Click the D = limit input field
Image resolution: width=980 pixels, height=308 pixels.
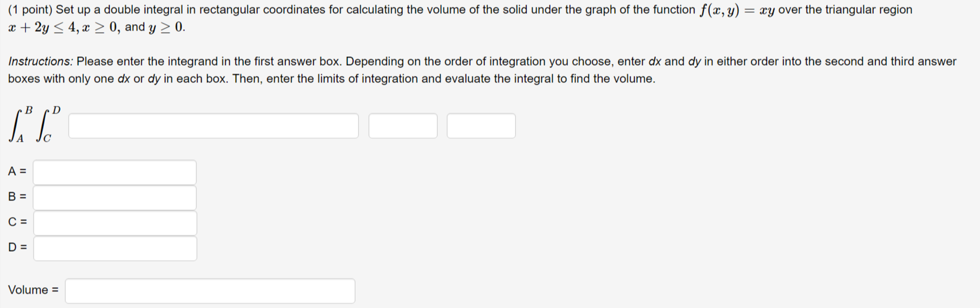[x=115, y=249]
